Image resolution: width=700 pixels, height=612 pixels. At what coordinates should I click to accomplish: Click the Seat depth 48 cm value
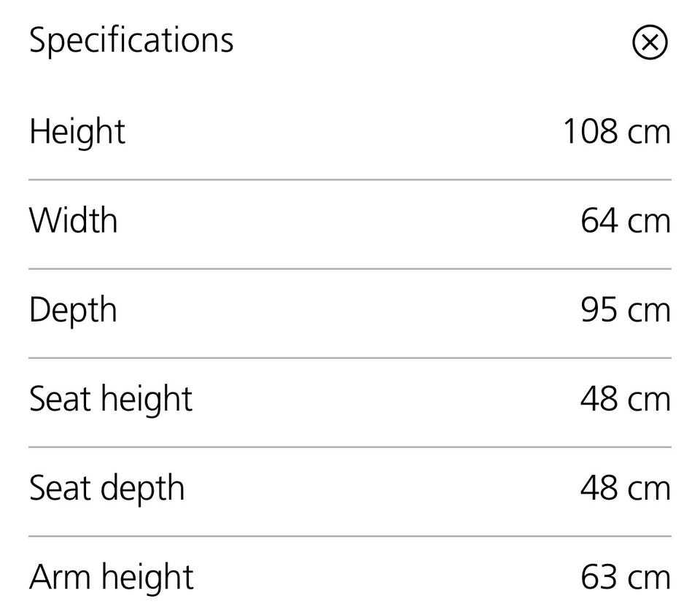[x=625, y=488]
